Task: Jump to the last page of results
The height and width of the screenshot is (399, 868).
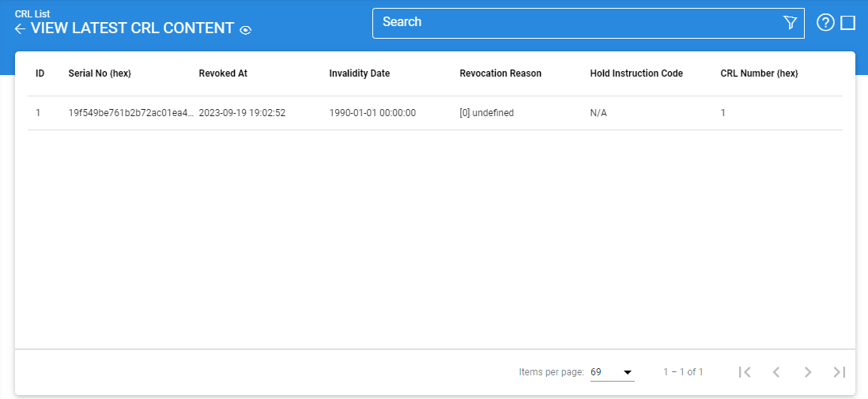Action: click(839, 372)
